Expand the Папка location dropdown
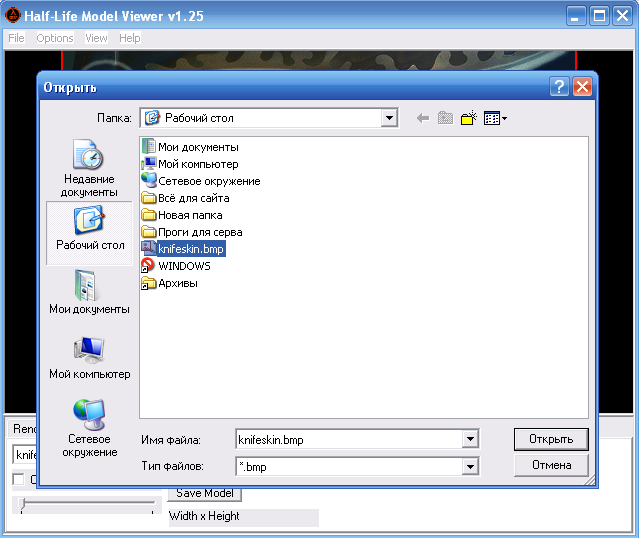This screenshot has height=538, width=639. pyautogui.click(x=389, y=118)
